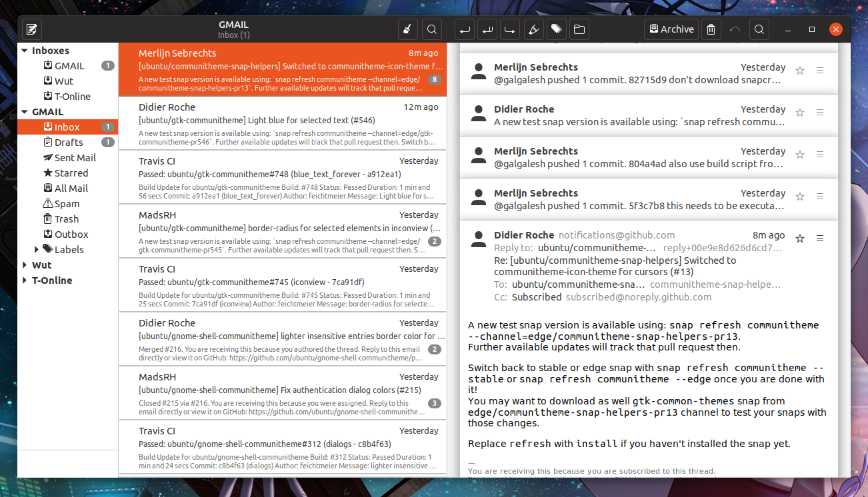Viewport: 868px width, 497px height.
Task: Star the expanded 8m ago message
Action: (x=800, y=239)
